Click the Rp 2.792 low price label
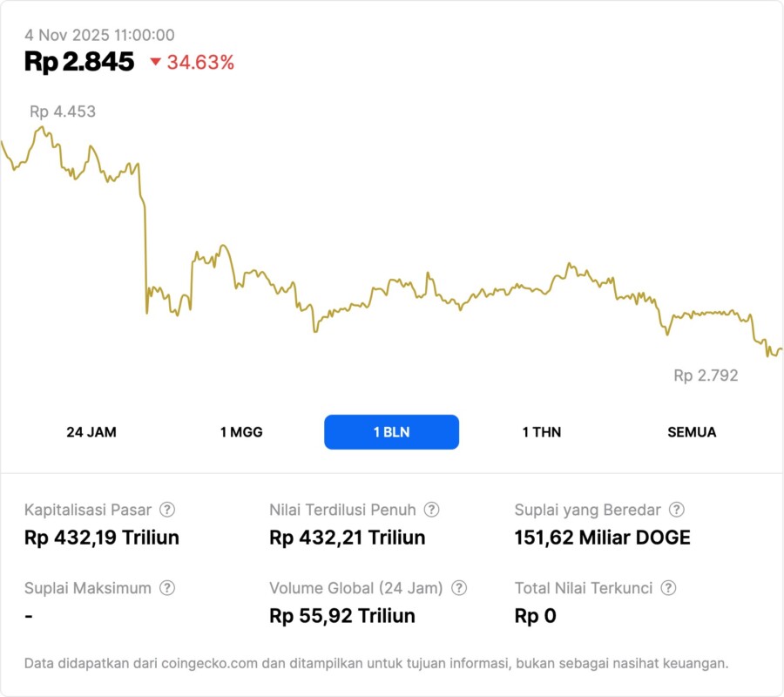Screen dimensions: 784x697 click(x=706, y=376)
